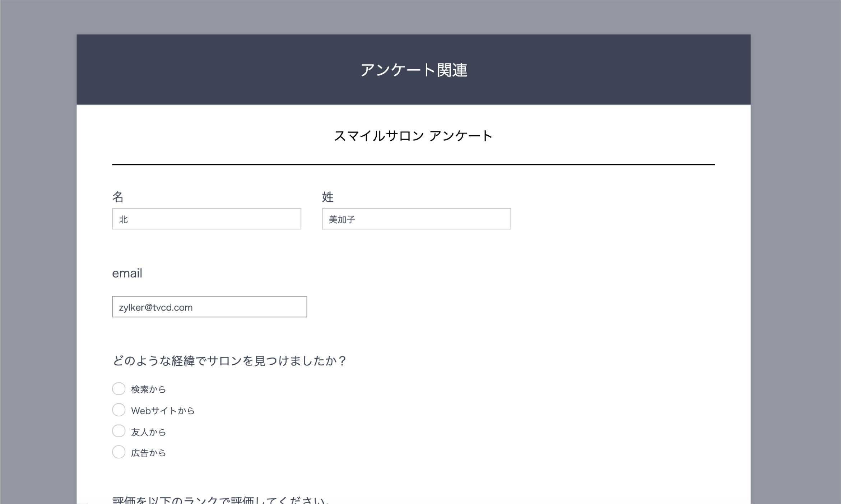The width and height of the screenshot is (841, 504).
Task: Select the 友人から radio option
Action: click(119, 431)
